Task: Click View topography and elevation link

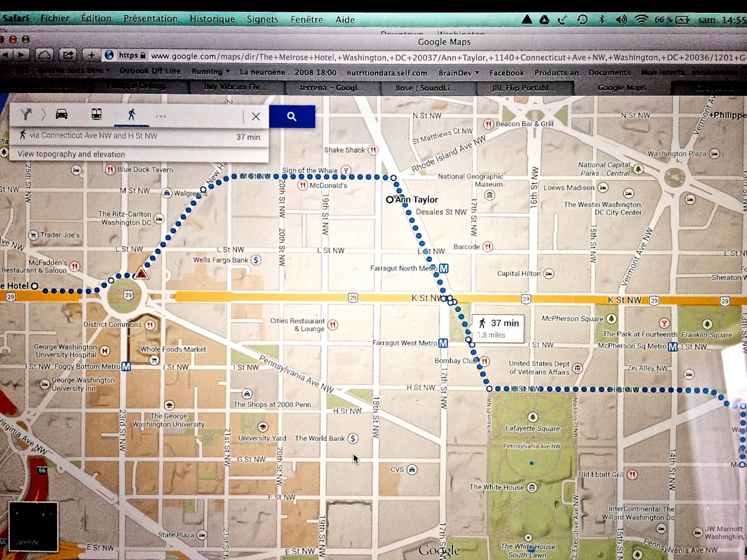Action: click(71, 154)
